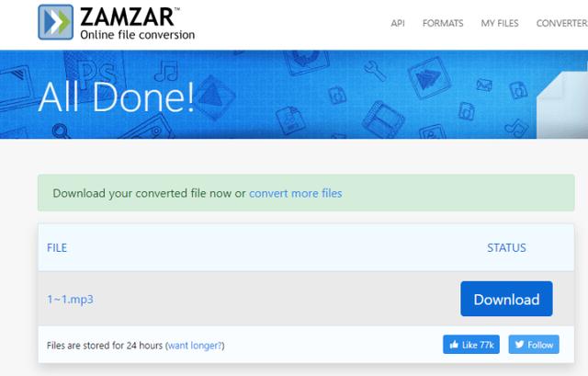Click the thumbs-up icon on Like button

[x=454, y=345]
